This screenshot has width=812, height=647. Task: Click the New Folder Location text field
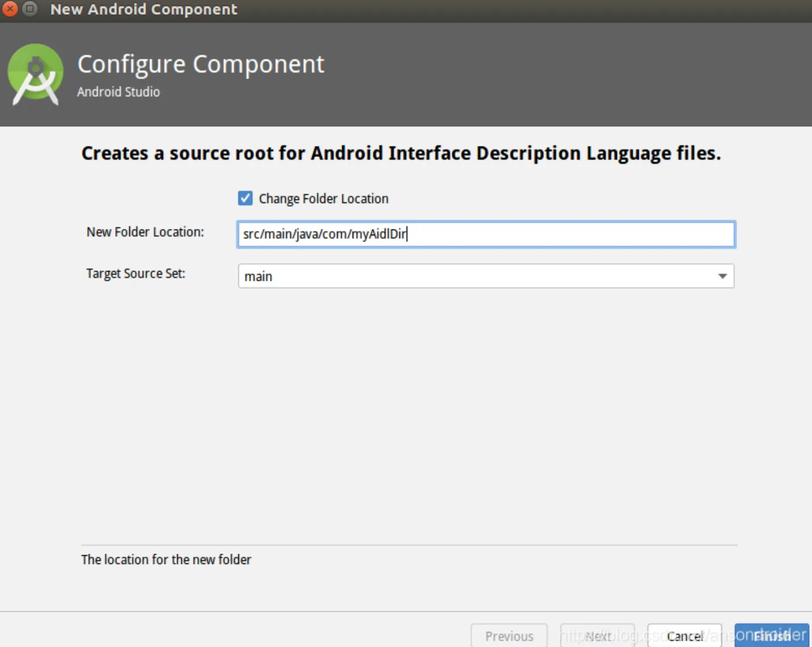click(486, 234)
